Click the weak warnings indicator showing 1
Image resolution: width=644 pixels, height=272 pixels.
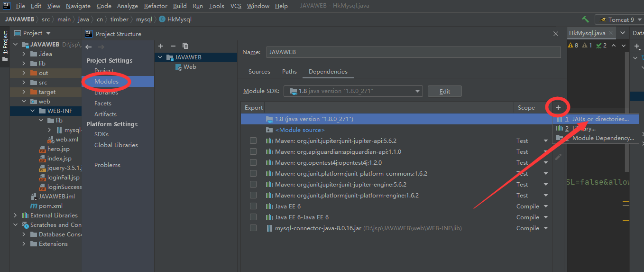coord(587,46)
